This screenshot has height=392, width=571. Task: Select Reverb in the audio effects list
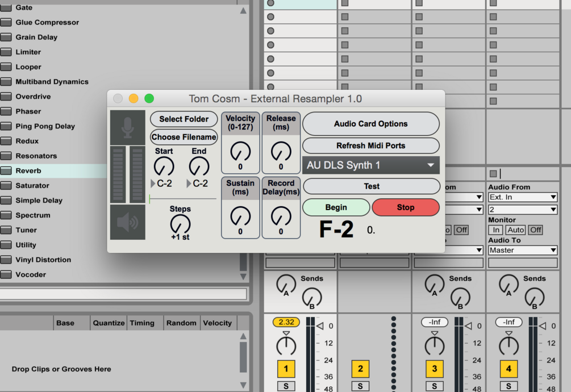pos(53,170)
